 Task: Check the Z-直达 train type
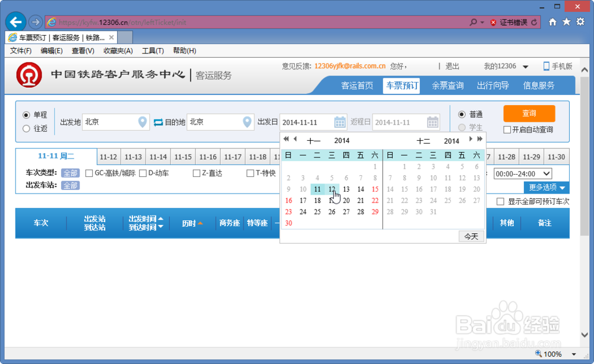[x=196, y=173]
